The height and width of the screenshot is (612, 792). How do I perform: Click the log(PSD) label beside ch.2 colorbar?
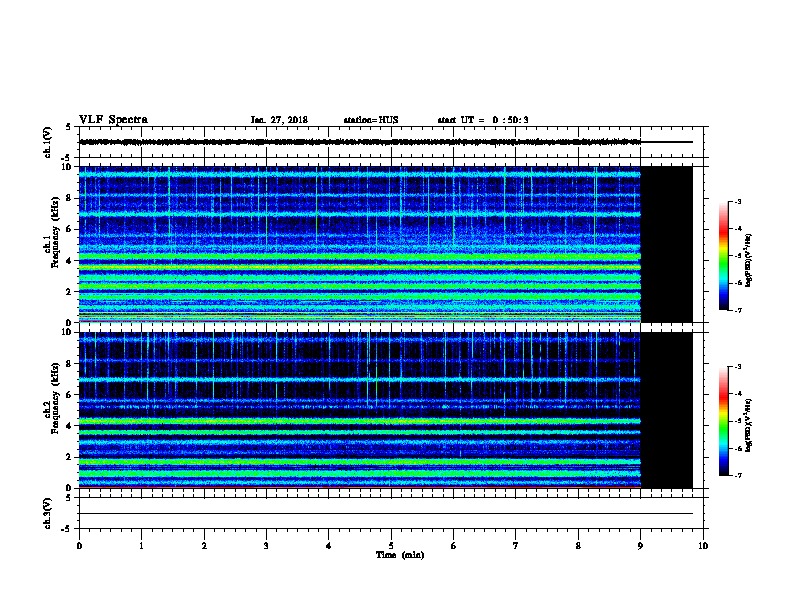point(748,425)
